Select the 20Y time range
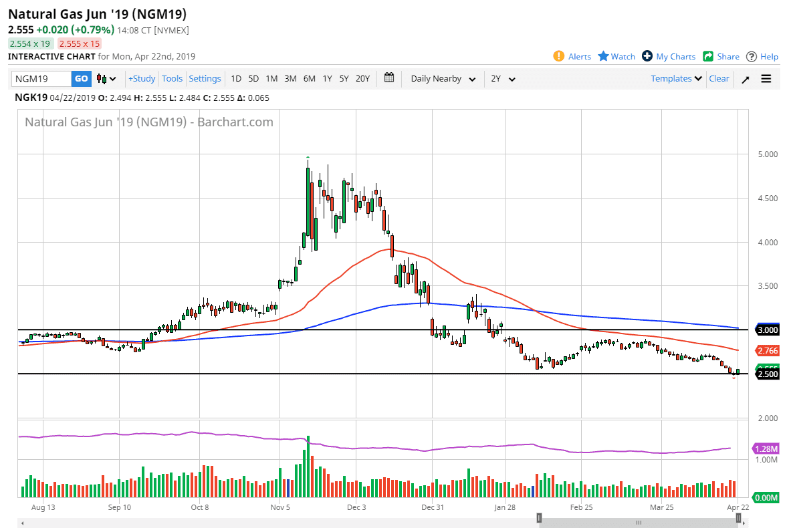This screenshot has height=532, width=785. [x=362, y=78]
